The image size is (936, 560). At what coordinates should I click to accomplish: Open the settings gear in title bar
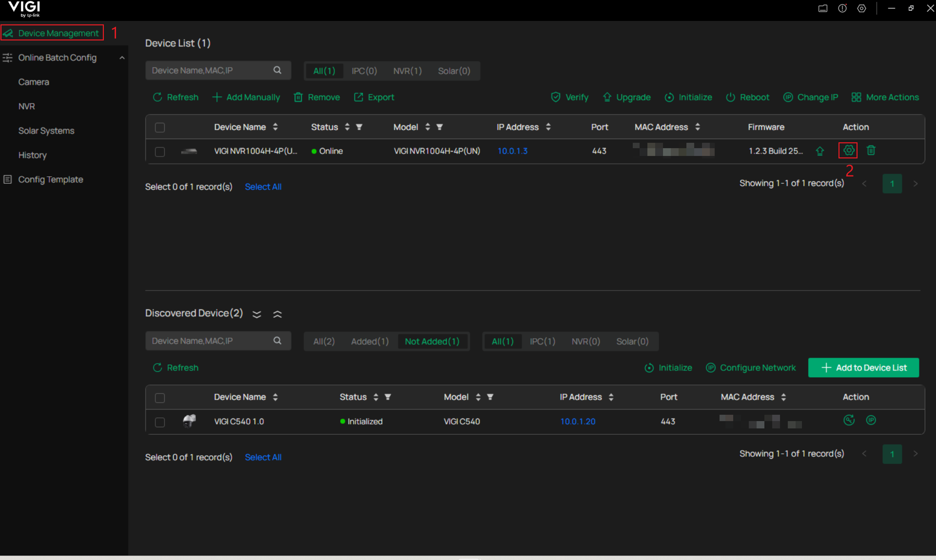pos(862,8)
